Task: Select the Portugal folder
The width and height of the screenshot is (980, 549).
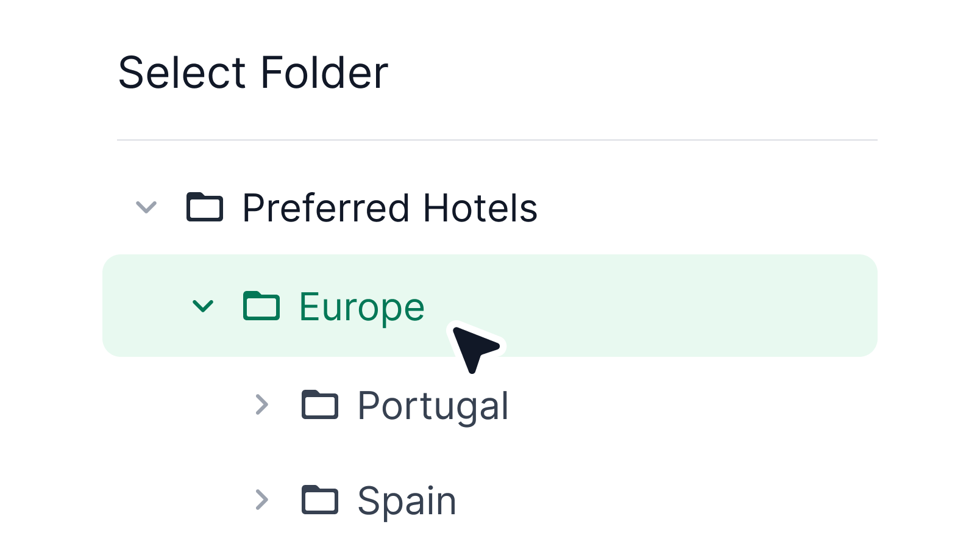Action: click(434, 404)
